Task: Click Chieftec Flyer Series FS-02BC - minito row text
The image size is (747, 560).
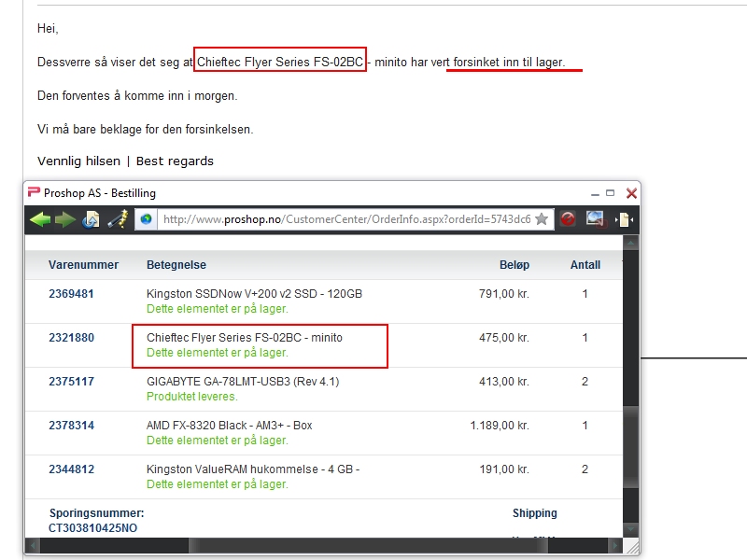Action: pyautogui.click(x=245, y=338)
